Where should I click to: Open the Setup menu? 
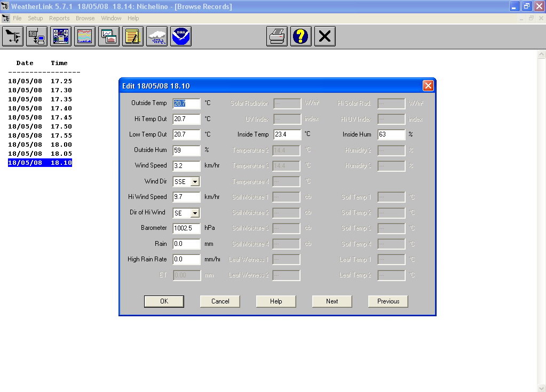coord(35,18)
